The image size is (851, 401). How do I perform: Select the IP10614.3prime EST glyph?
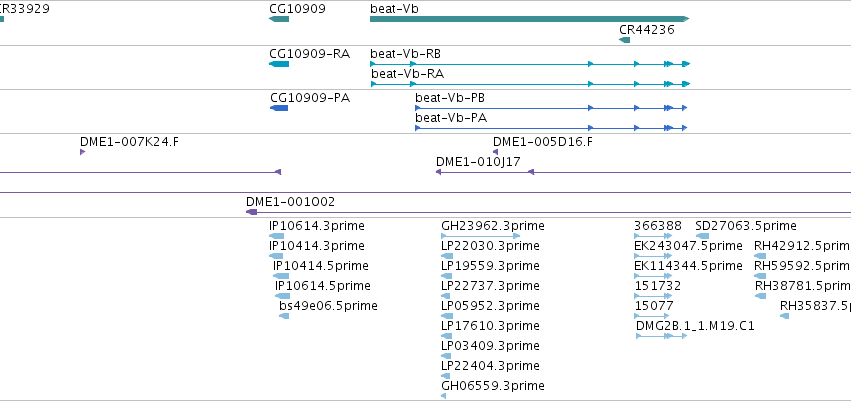276,236
